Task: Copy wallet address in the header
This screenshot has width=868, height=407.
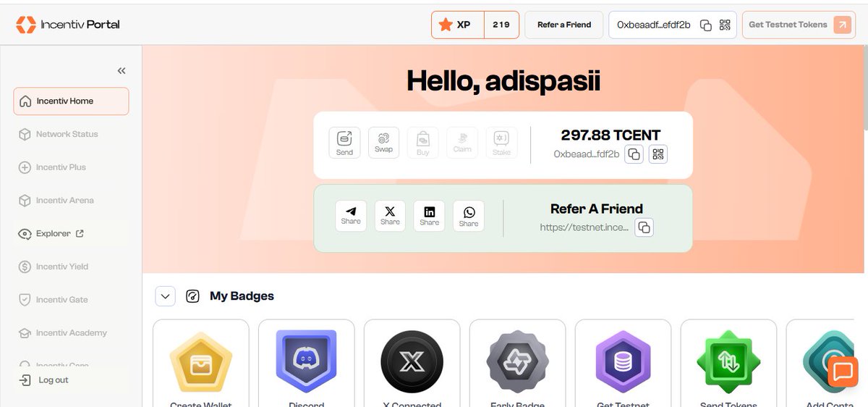Action: 706,25
